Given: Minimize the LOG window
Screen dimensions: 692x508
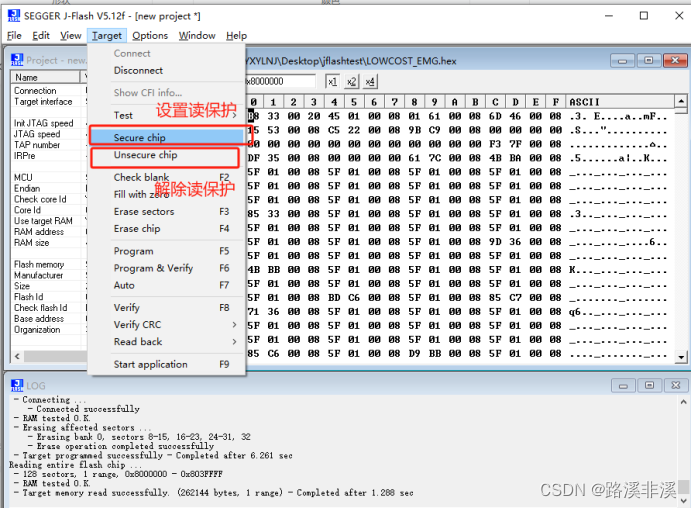Looking at the screenshot, I should pyautogui.click(x=623, y=386).
